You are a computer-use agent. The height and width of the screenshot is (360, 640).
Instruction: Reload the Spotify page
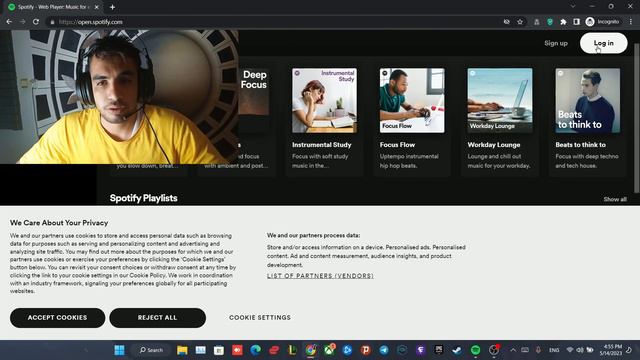click(36, 22)
